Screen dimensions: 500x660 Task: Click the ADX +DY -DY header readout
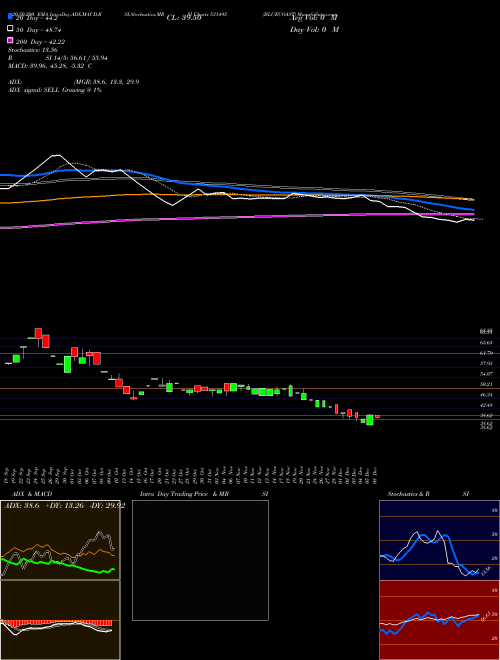tap(64, 506)
